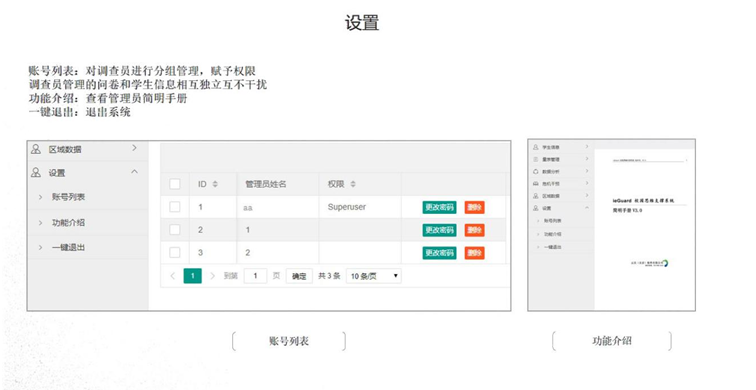Click 删除 for row ID 2
756x390 pixels.
(474, 230)
